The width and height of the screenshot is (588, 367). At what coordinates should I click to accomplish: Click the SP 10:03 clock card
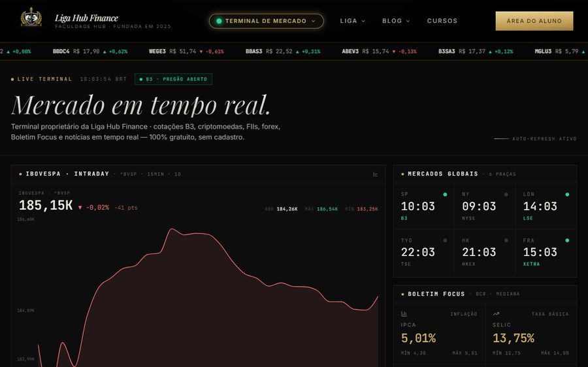[x=424, y=206]
